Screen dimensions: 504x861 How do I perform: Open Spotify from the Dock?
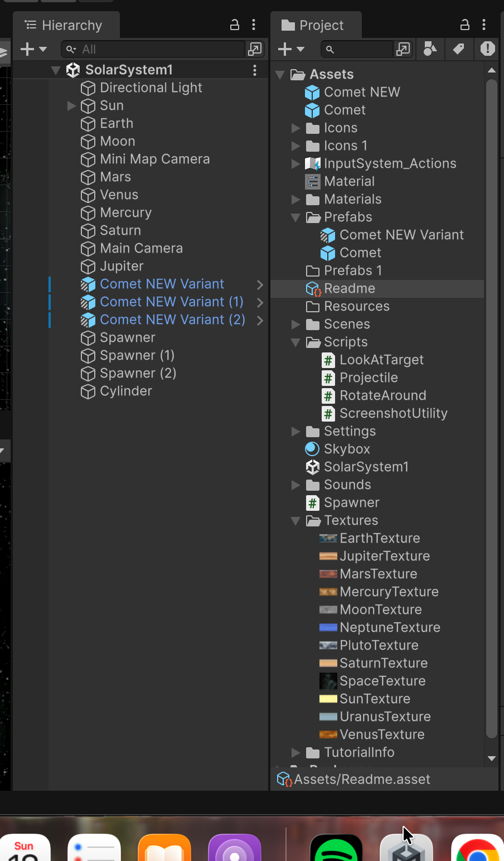[x=336, y=849]
